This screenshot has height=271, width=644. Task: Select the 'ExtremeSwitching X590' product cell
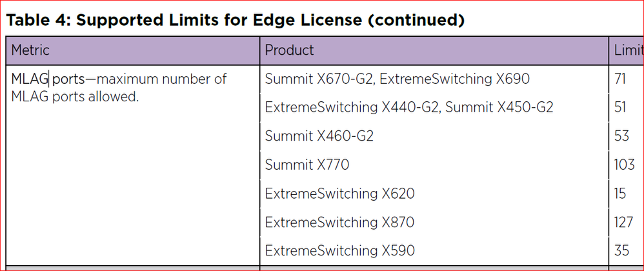point(434,250)
